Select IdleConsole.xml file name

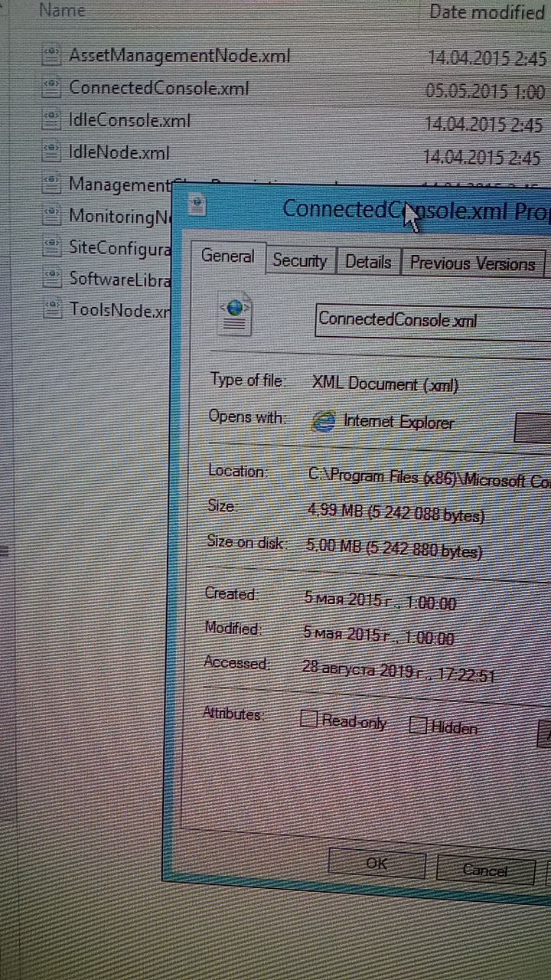coord(129,120)
